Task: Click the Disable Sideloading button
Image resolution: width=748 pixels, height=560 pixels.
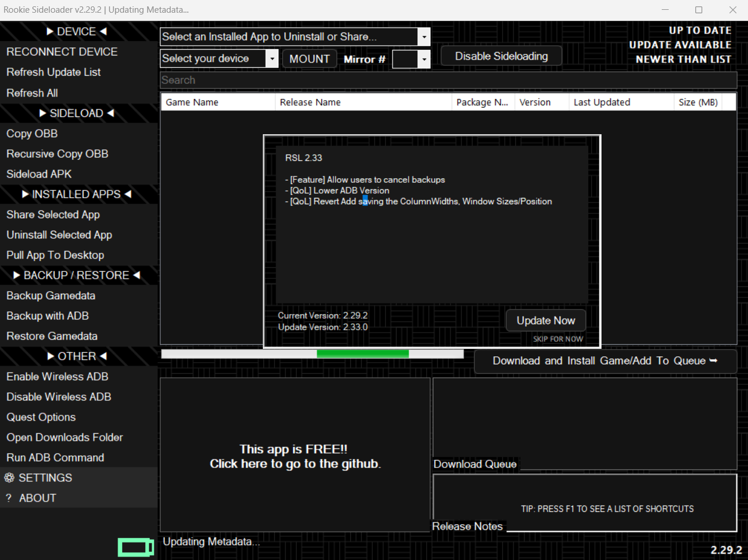Action: point(501,56)
